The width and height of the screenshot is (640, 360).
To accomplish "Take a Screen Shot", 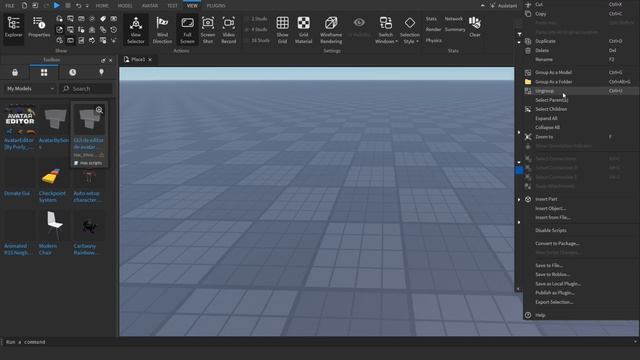I will [208, 30].
